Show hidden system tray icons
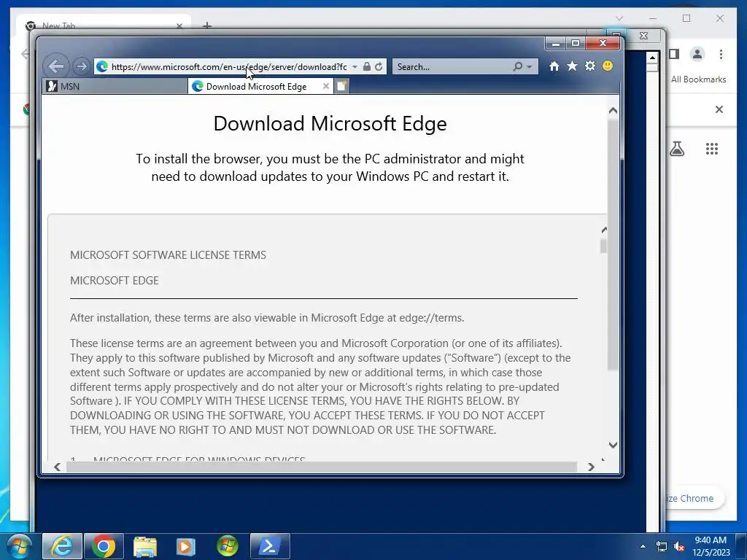747x560 pixels. point(643,546)
